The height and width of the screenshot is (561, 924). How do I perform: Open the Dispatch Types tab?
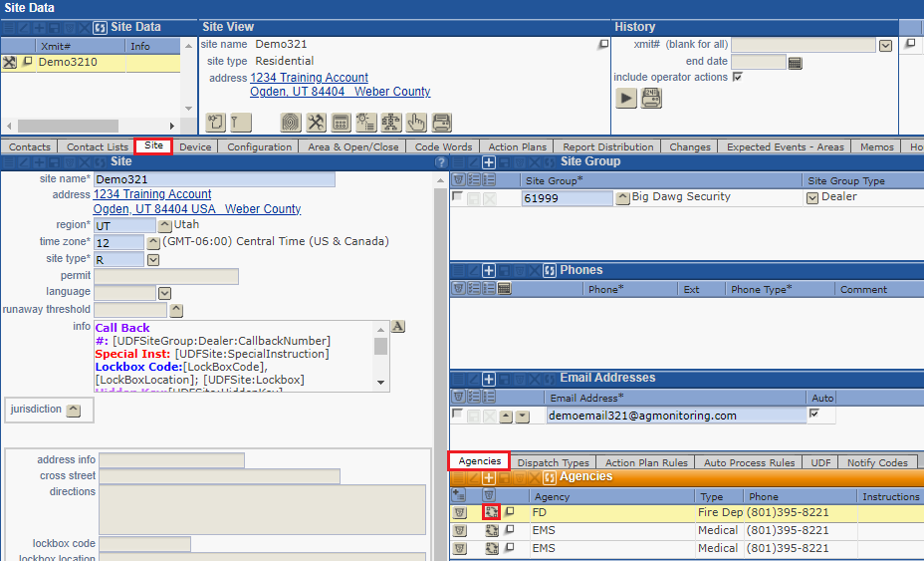[x=553, y=462]
